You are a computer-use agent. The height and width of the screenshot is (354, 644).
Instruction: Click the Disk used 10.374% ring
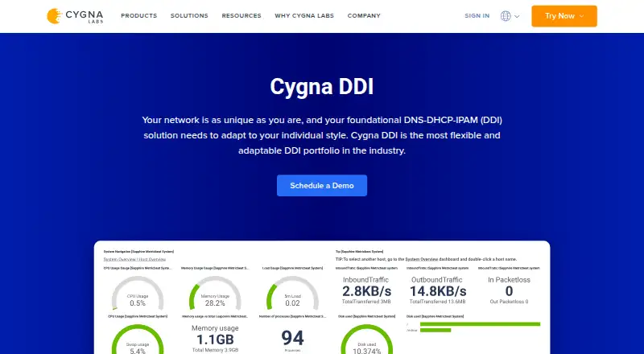(367, 340)
